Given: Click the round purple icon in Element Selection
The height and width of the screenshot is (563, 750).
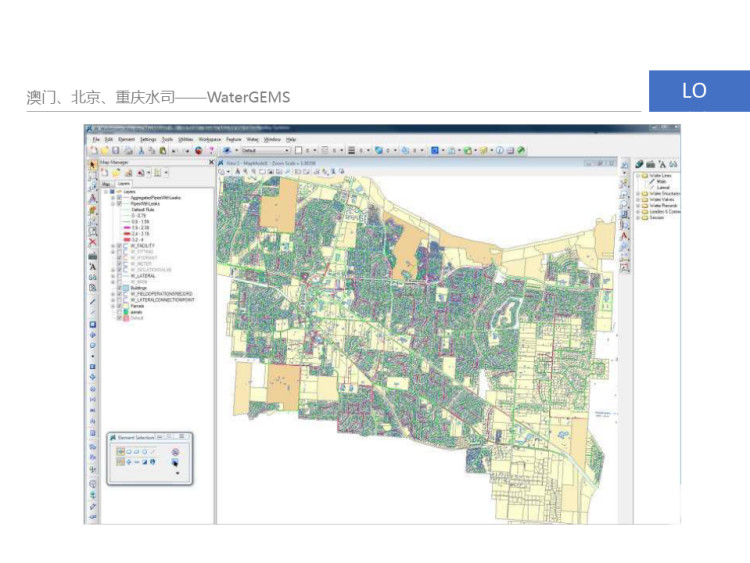Looking at the screenshot, I should tap(175, 452).
